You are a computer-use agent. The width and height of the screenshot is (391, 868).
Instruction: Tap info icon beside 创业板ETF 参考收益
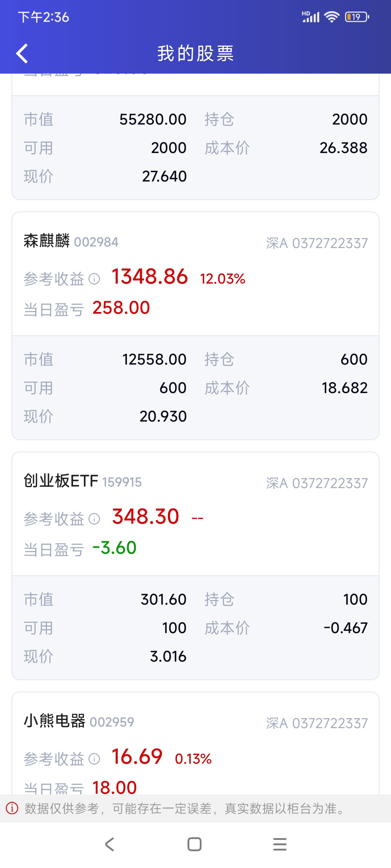(94, 519)
